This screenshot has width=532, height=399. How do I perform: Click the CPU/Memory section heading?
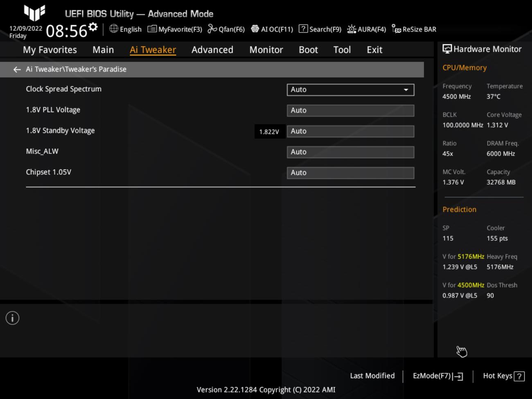464,68
